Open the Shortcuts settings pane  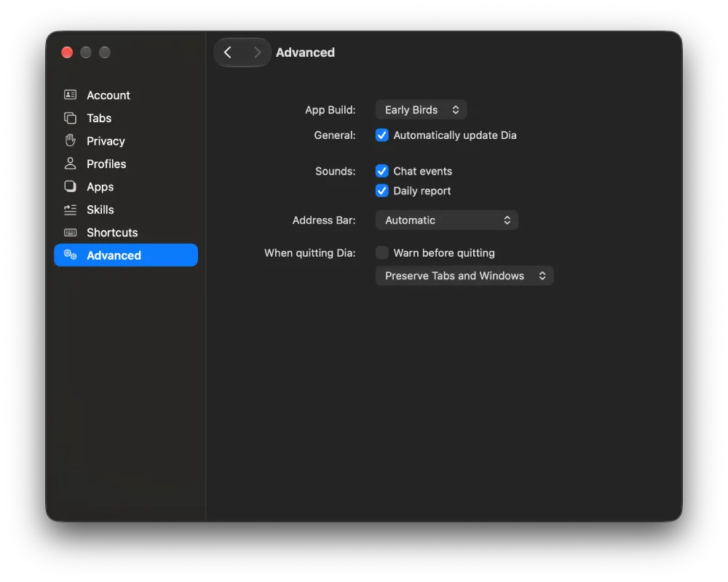pyautogui.click(x=126, y=232)
